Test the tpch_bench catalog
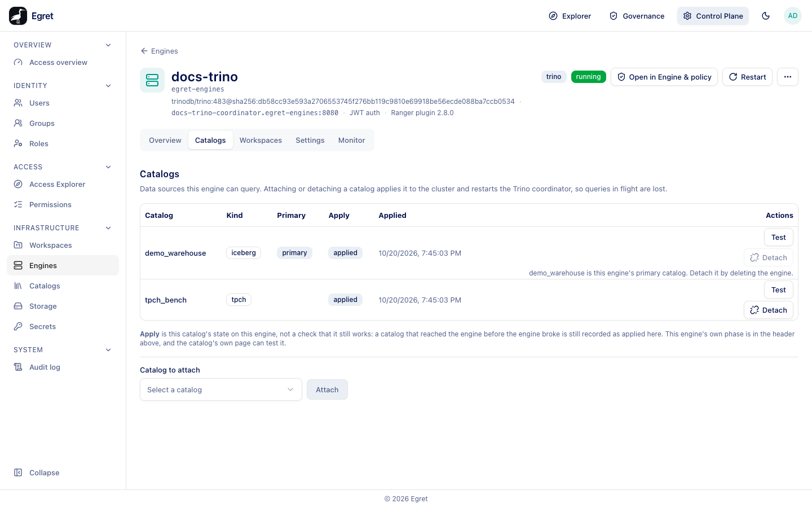The width and height of the screenshot is (812, 508). click(779, 290)
